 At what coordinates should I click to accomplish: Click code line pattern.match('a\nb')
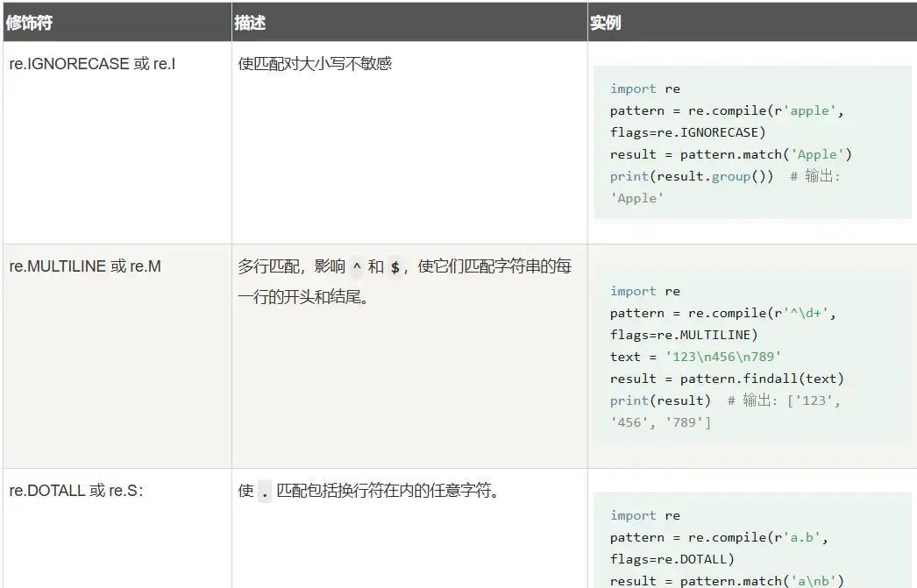[x=727, y=581]
